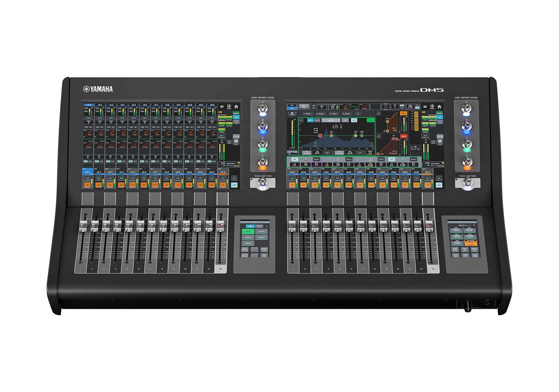Grab master fader A in right bank
Screen dimensions: 559x392
pyautogui.click(x=429, y=226)
